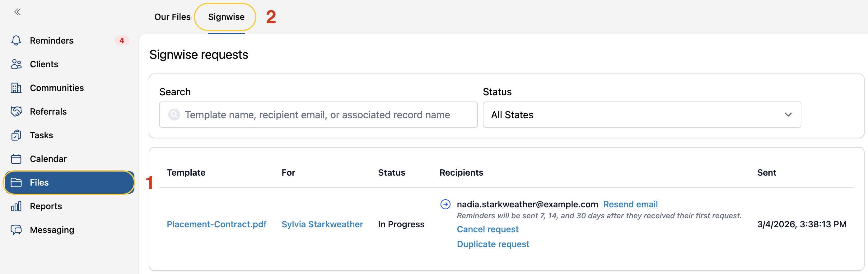Select the Signwise tab
Viewport: 868px width, 274px height.
pyautogui.click(x=226, y=17)
